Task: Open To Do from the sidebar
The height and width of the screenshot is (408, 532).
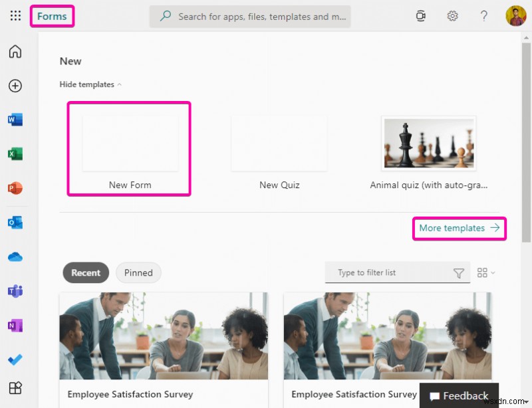Action: [15, 359]
